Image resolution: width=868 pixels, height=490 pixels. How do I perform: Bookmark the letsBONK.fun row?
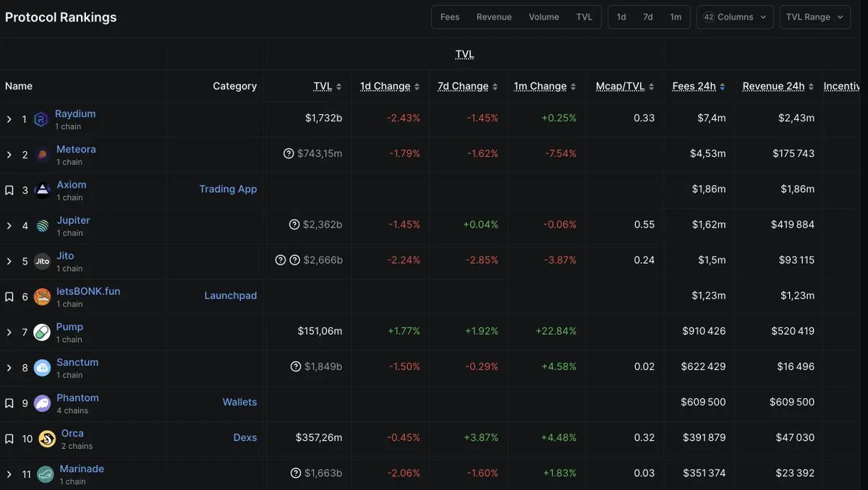9,296
